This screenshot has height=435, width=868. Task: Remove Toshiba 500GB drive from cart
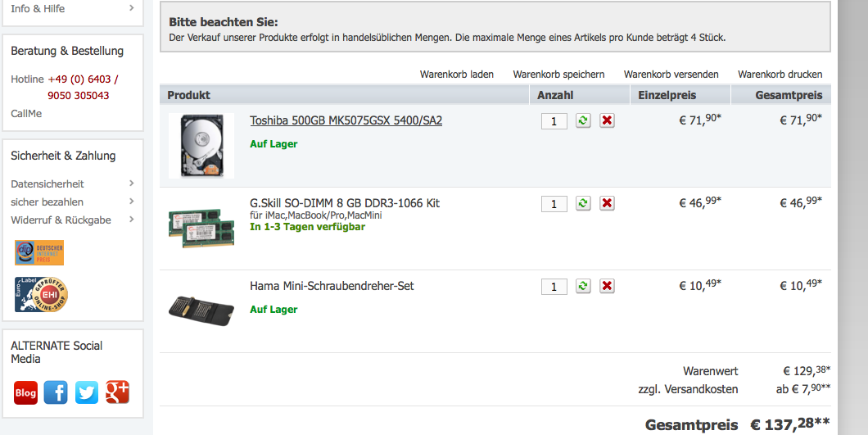coord(608,120)
